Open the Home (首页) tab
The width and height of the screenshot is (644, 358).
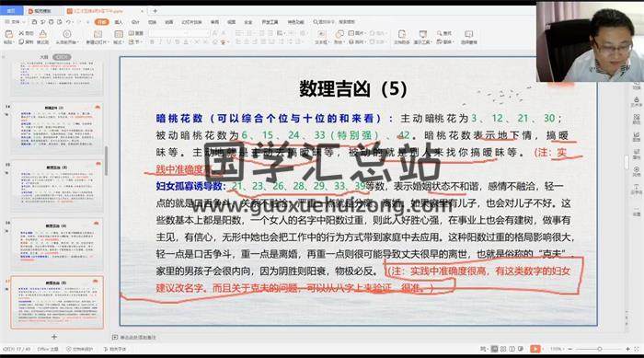click(x=11, y=11)
